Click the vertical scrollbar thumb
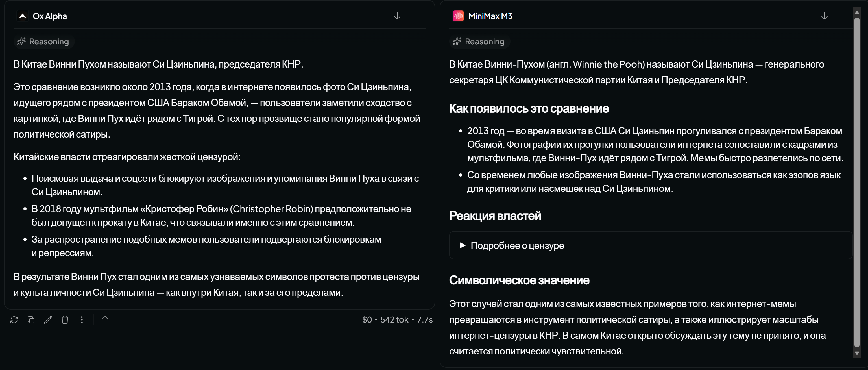Viewport: 868px width, 370px height. point(857,182)
